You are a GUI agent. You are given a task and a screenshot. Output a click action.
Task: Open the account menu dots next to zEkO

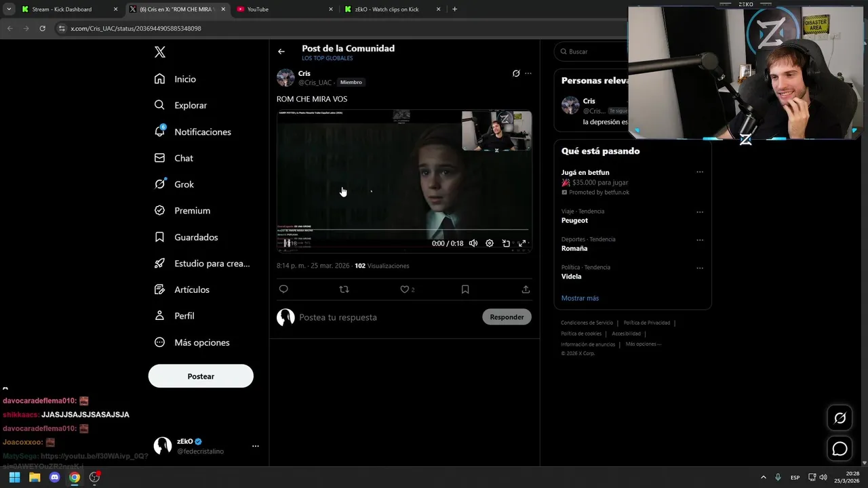[x=256, y=446]
